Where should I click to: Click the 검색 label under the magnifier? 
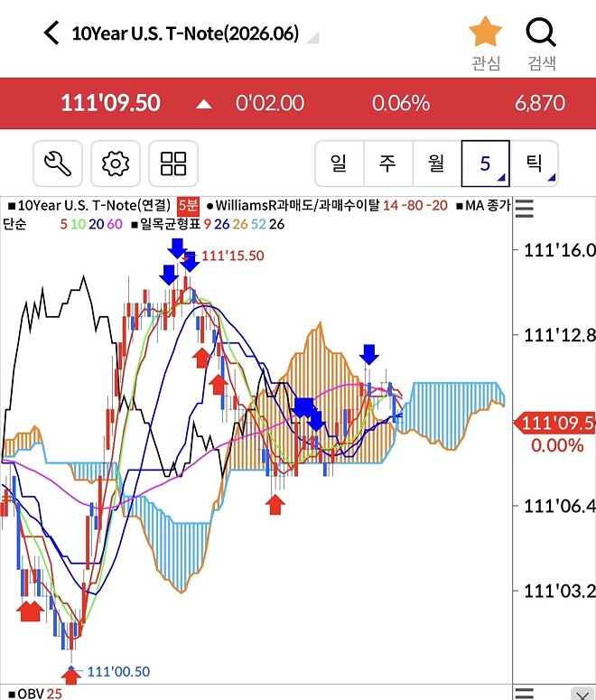click(542, 63)
